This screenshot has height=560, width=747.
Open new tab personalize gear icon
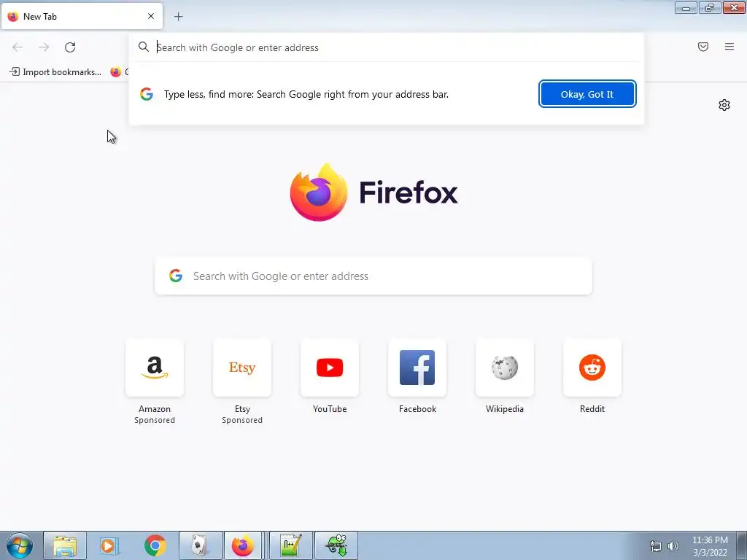[x=724, y=105]
